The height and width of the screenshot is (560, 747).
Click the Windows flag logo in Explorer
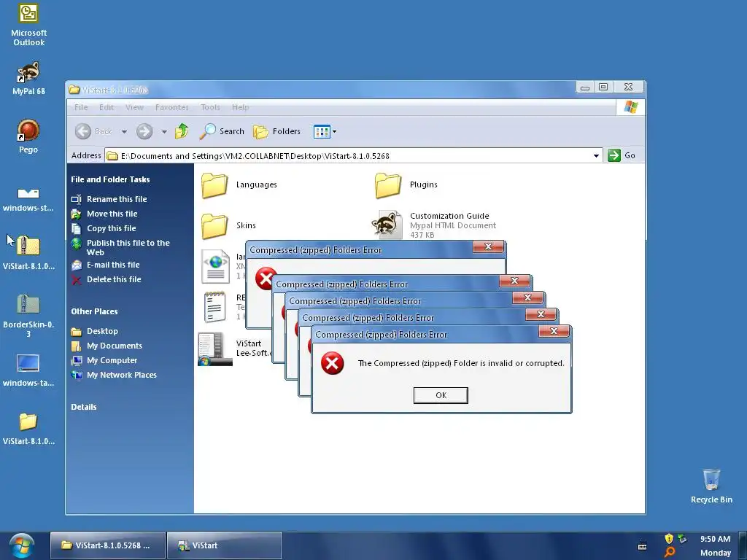(x=630, y=107)
